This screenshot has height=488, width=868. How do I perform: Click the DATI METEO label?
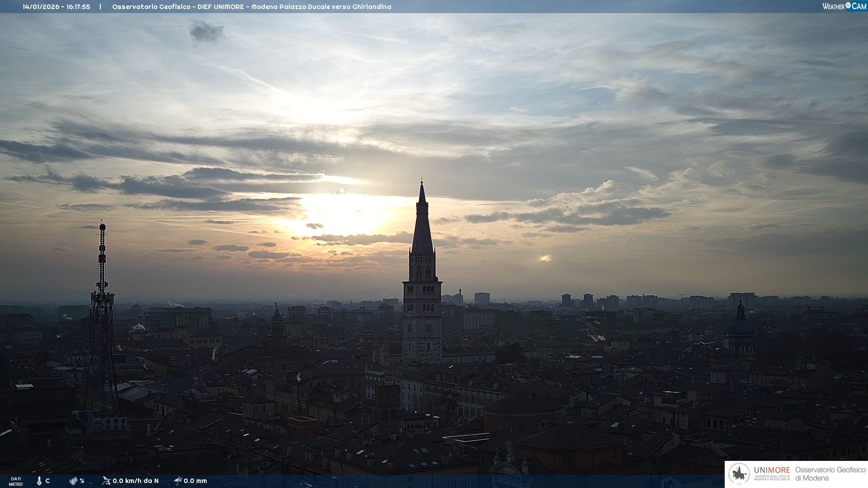click(x=16, y=481)
